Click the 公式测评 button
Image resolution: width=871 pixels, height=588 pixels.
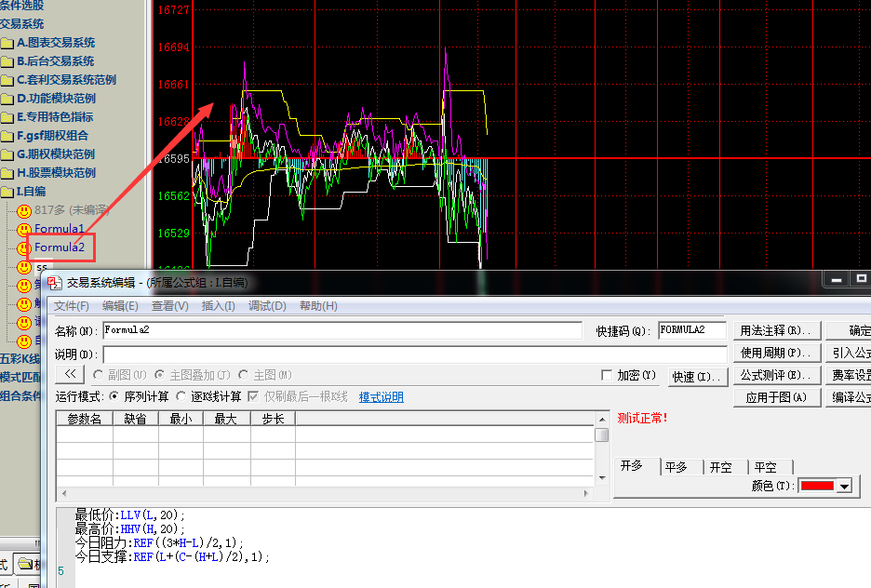tap(776, 375)
